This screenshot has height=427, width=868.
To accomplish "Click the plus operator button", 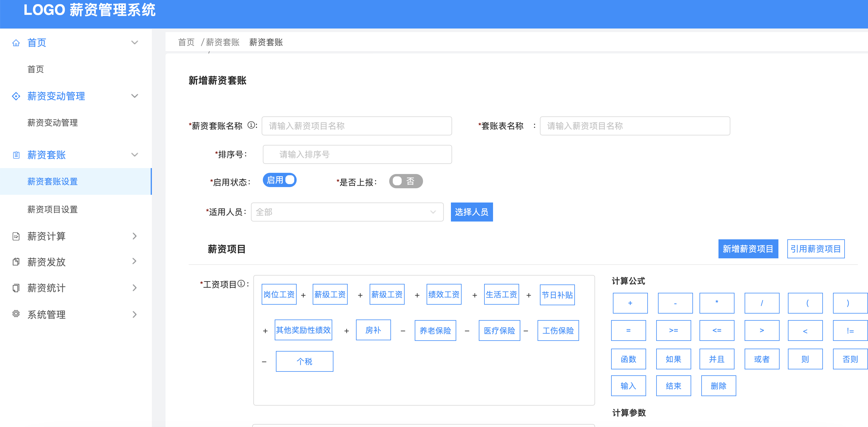I will [630, 303].
